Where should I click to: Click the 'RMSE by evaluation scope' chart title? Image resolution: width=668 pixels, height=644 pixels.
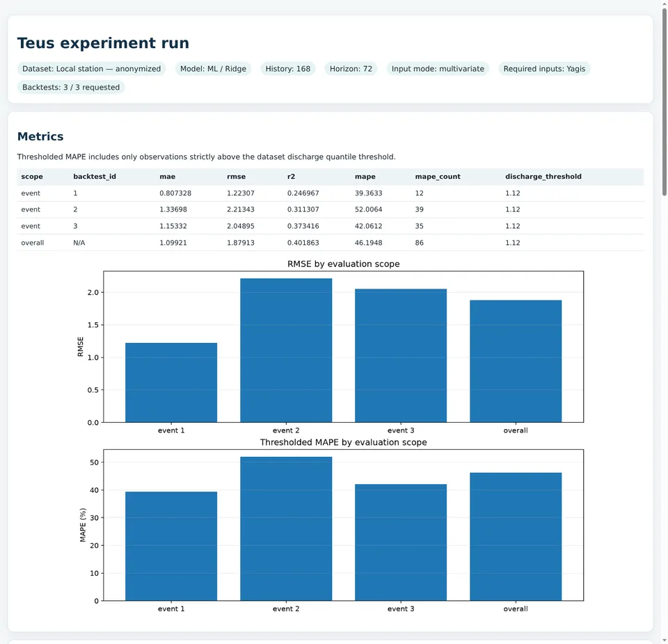coord(343,264)
